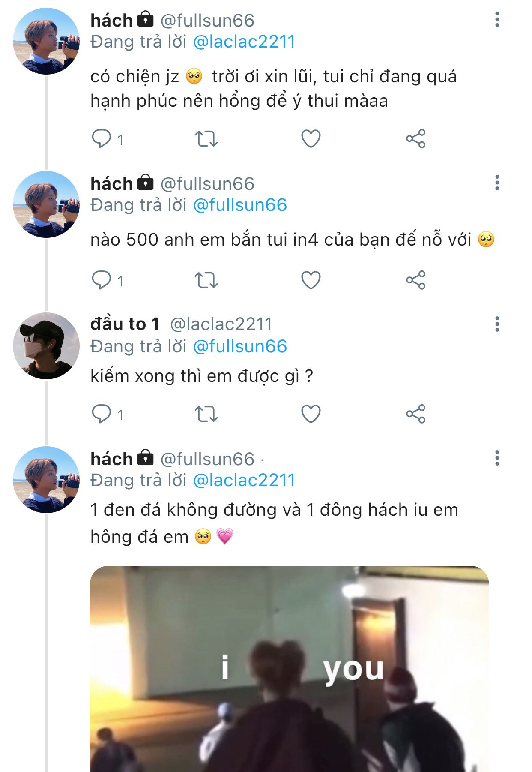Image resolution: width=532 pixels, height=772 pixels.
Task: Like the 'nào 500 anh em' tweet
Action: pos(311,280)
